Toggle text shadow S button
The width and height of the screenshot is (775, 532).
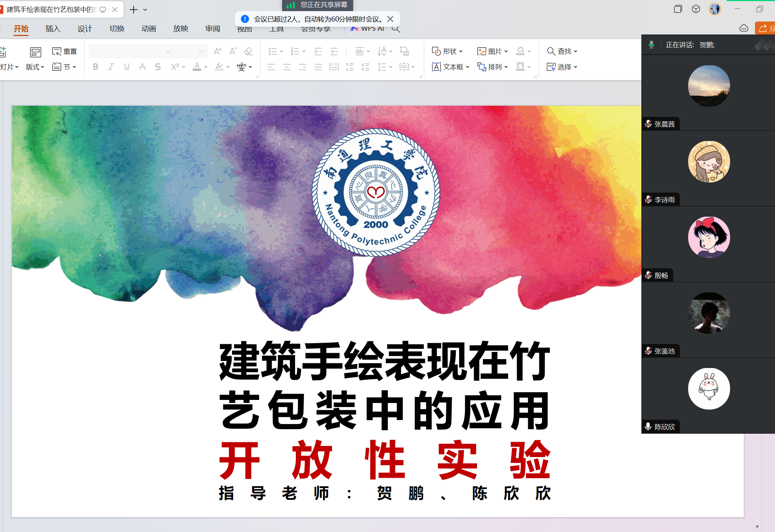point(158,67)
